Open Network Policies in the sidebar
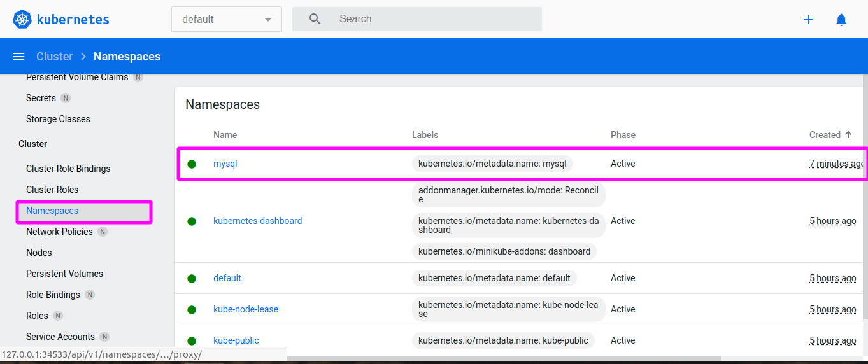The image size is (868, 364). click(59, 232)
